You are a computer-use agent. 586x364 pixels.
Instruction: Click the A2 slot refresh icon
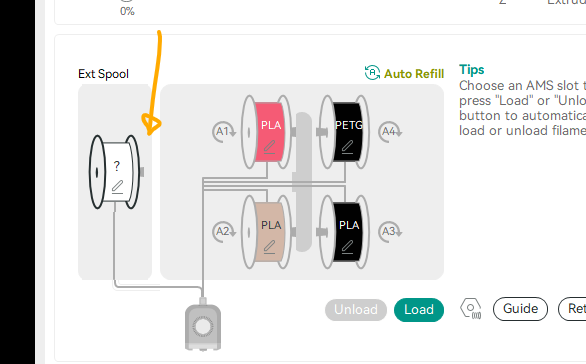[224, 231]
